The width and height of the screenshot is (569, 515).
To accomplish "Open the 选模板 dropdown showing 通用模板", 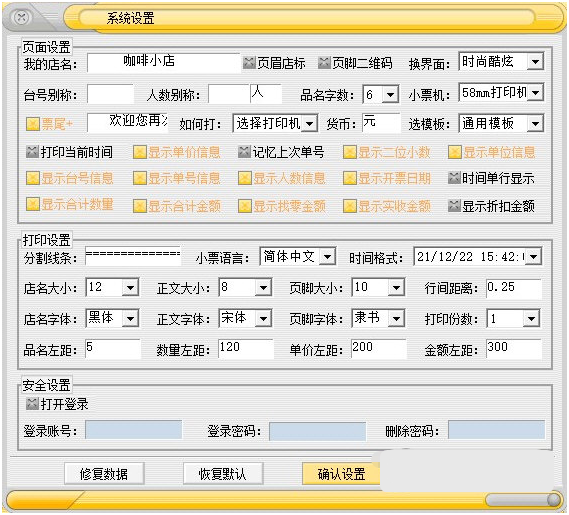I will [x=501, y=123].
